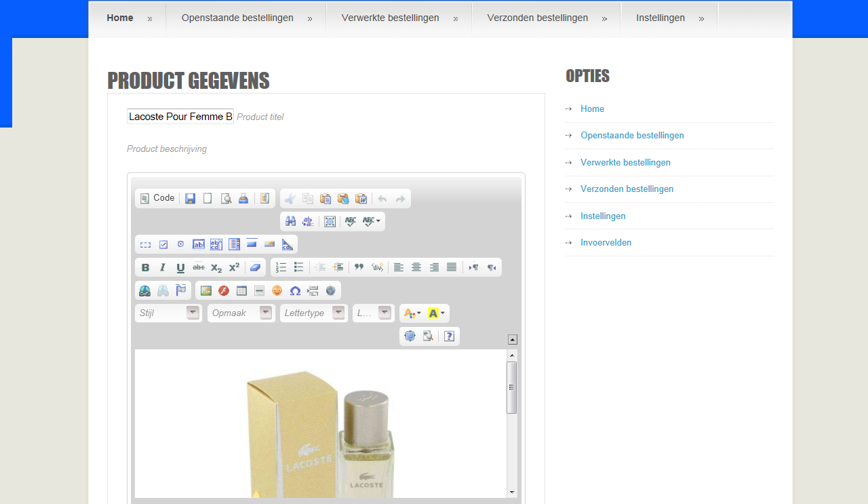Image resolution: width=868 pixels, height=504 pixels.
Task: Insert a selection field
Action: point(234,244)
